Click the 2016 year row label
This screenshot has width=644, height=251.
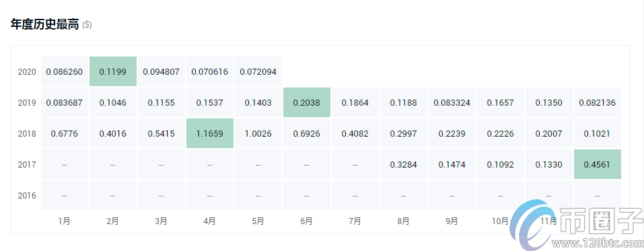27,196
